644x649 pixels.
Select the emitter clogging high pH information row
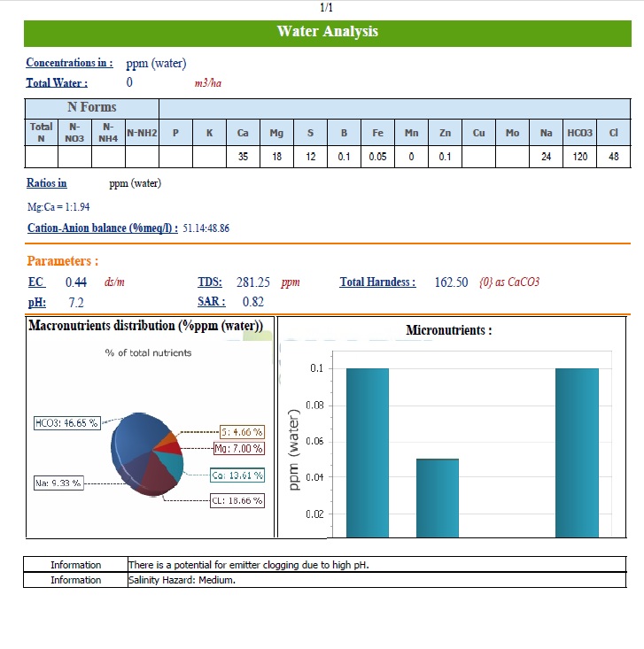tap(325, 565)
